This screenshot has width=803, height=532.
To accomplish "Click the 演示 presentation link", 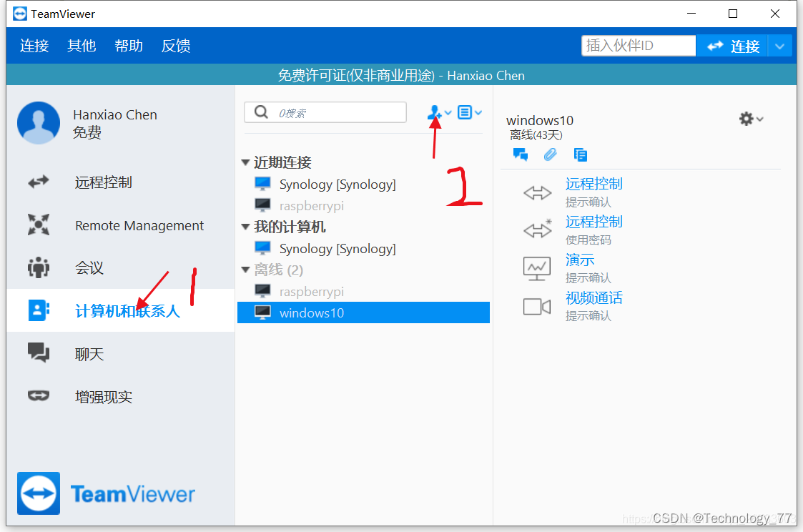I will coord(580,260).
